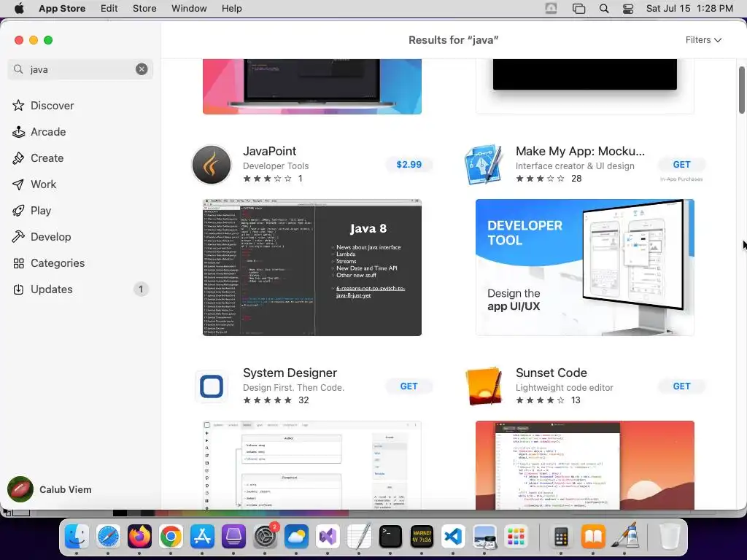Image resolution: width=747 pixels, height=560 pixels.
Task: Launch Visual Studio Code from the Dock
Action: coord(452,537)
